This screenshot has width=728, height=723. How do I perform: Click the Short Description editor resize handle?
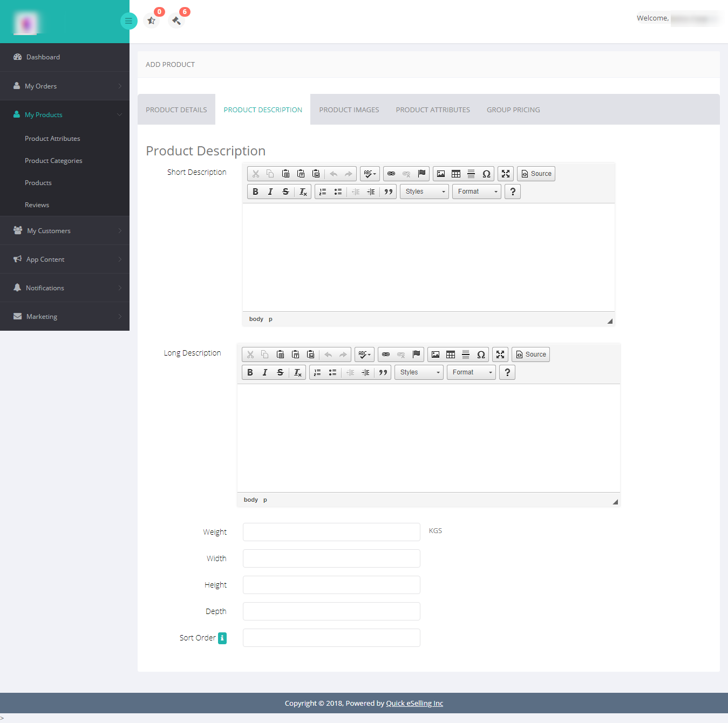610,321
